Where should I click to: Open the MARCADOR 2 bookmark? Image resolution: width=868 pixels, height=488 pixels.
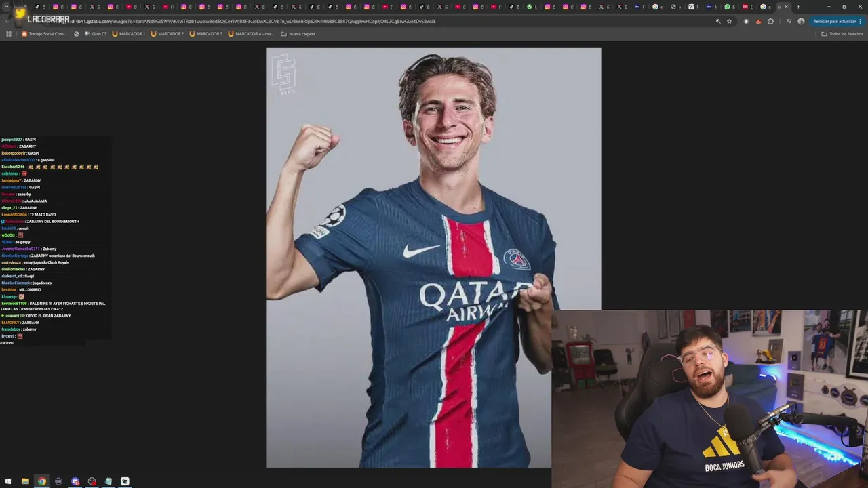(x=167, y=34)
